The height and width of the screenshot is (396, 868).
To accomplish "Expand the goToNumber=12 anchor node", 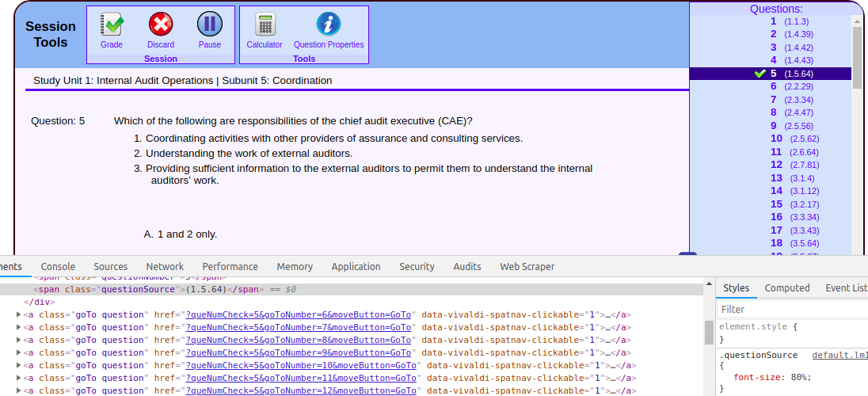I will (19, 391).
